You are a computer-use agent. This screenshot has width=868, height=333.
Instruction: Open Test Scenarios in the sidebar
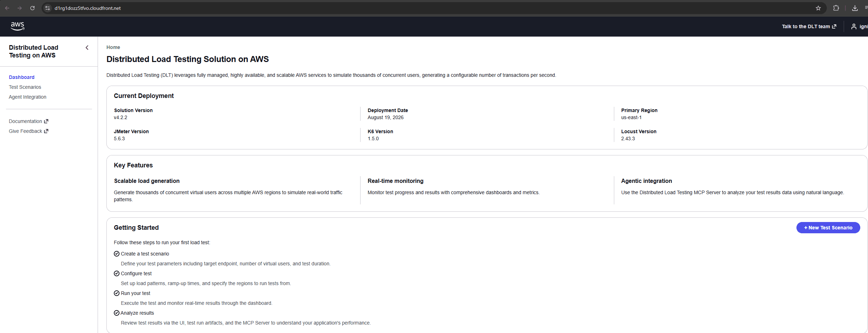coord(25,87)
